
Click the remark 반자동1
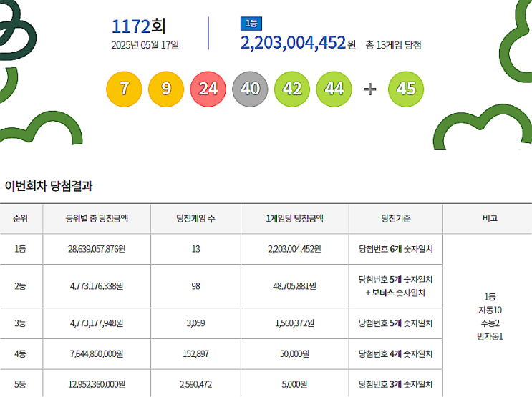click(x=490, y=336)
